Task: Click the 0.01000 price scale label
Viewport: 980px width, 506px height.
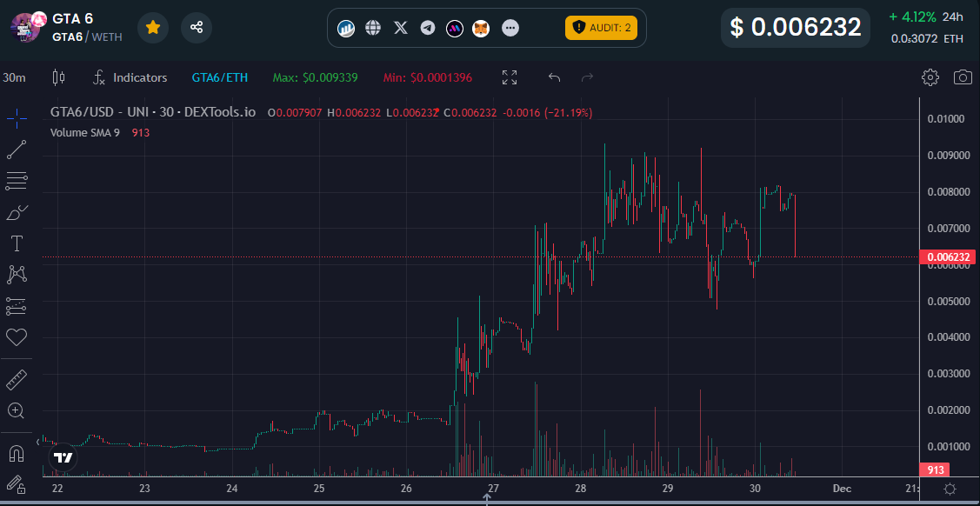Action: pos(945,119)
